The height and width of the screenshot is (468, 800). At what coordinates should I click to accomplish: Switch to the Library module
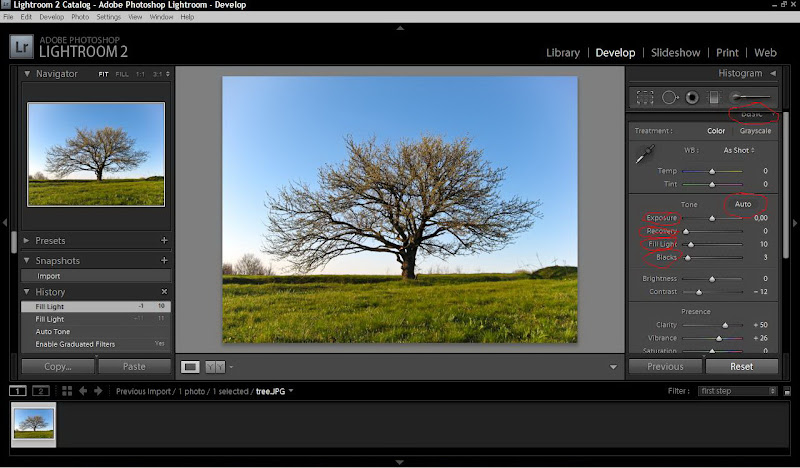click(563, 52)
